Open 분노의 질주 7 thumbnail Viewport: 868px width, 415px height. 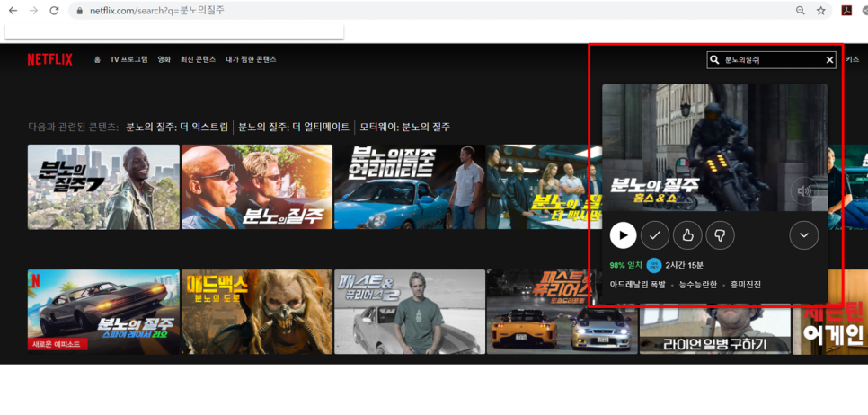click(x=103, y=187)
